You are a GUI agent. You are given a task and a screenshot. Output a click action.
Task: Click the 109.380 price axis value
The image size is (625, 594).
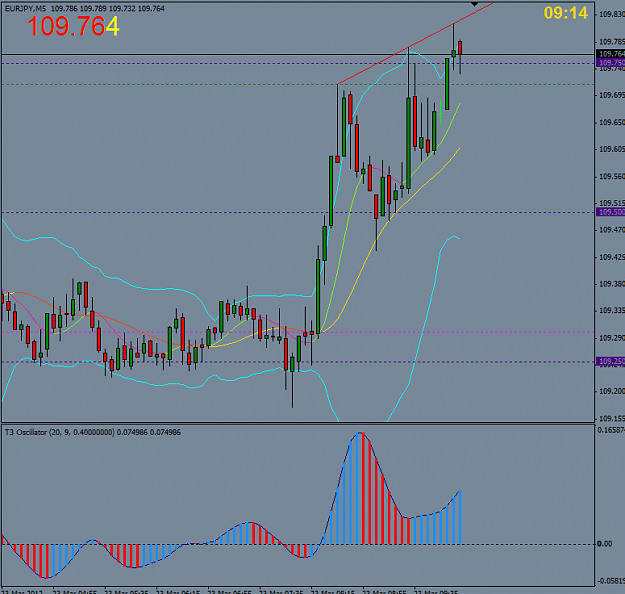coord(611,284)
